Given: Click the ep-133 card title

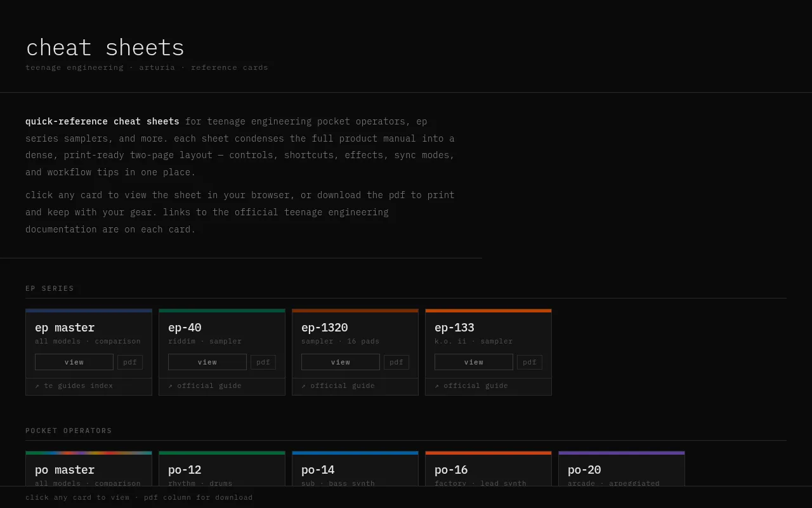Looking at the screenshot, I should (454, 328).
